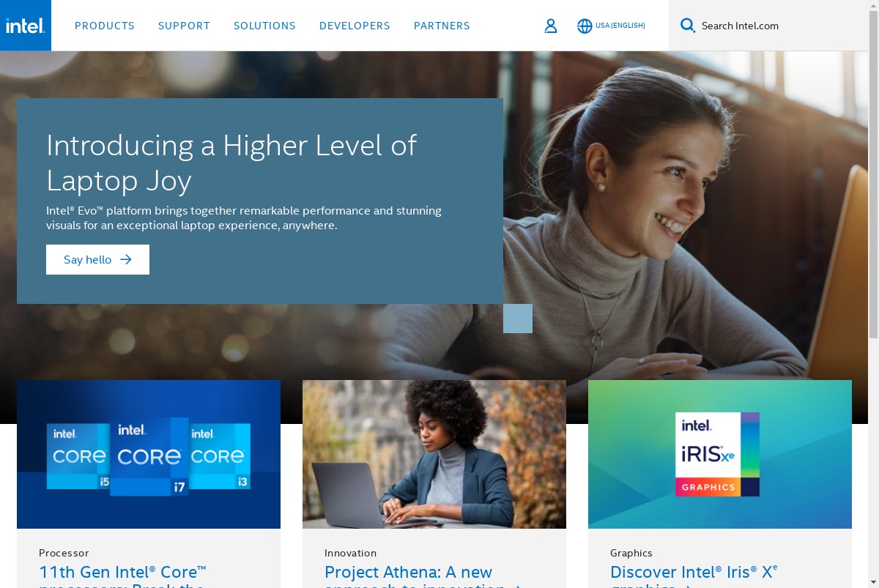The image size is (879, 588).
Task: Expand the Products menu
Action: 105,26
